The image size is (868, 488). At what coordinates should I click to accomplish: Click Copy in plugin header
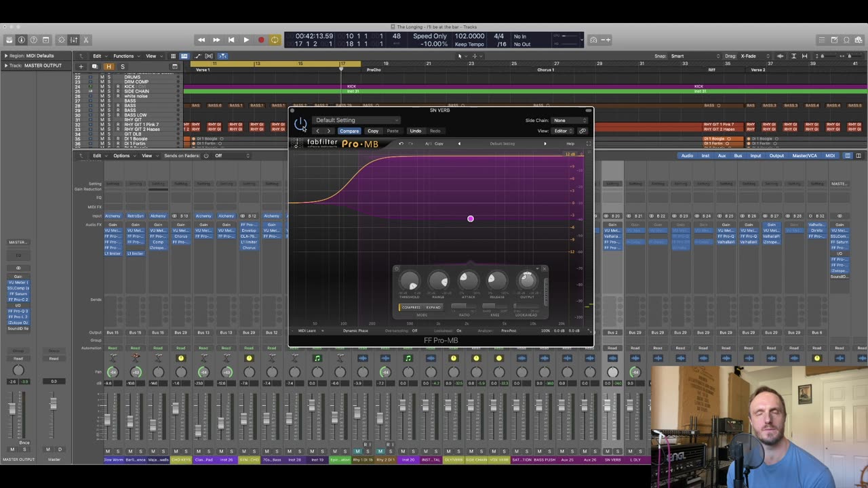(x=373, y=131)
